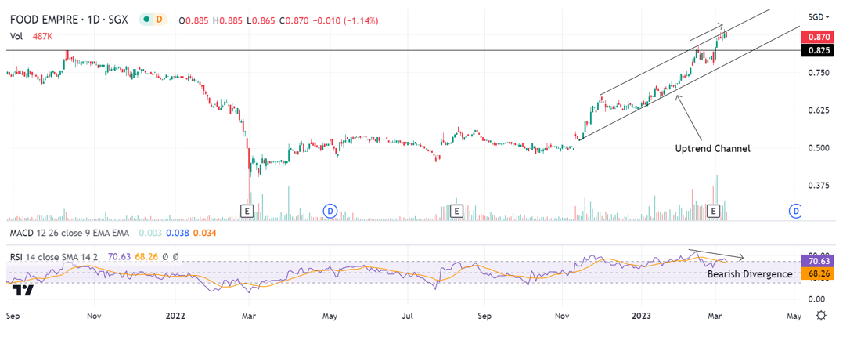
Task: Open the March 2023 earnings E marker
Action: (714, 211)
